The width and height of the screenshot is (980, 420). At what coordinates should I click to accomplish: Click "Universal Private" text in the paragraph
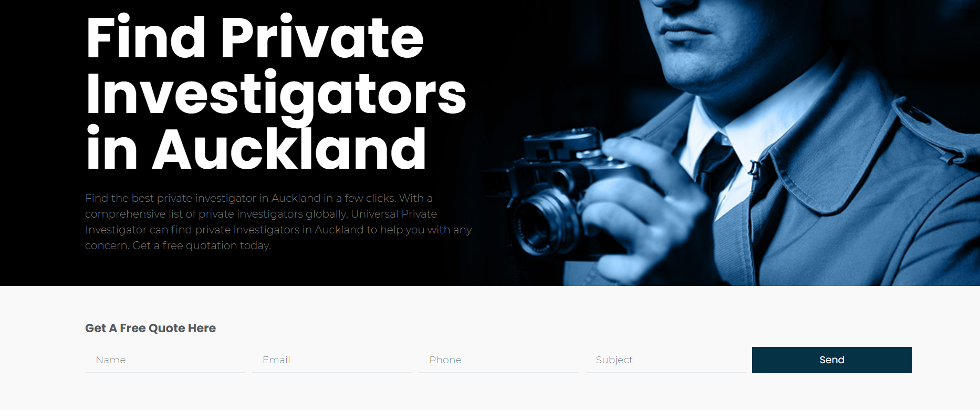point(394,214)
